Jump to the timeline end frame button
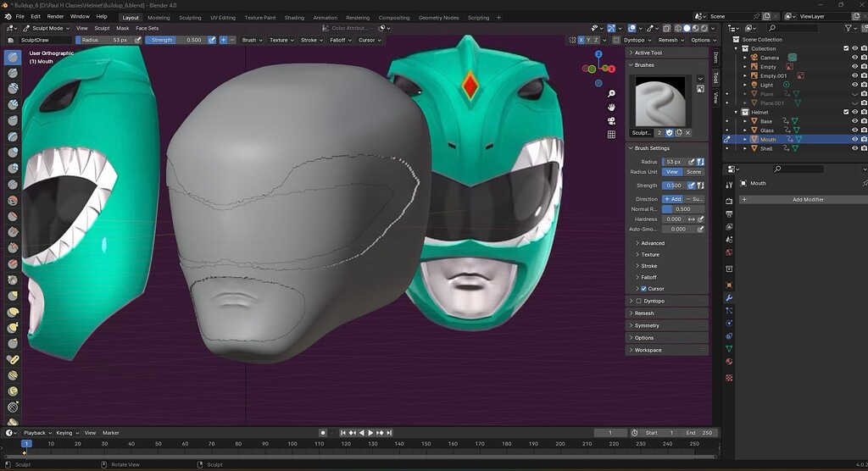The image size is (868, 471). pyautogui.click(x=389, y=433)
